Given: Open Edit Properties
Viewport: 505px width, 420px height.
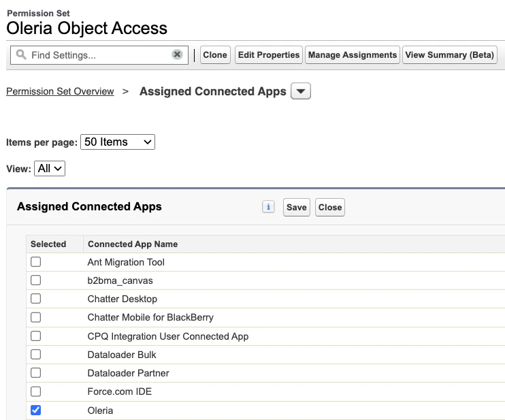Looking at the screenshot, I should (x=269, y=54).
